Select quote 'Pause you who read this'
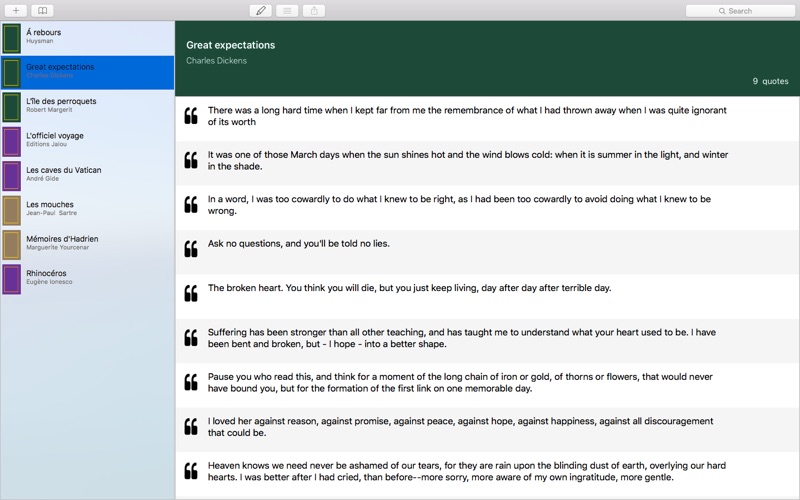This screenshot has height=500, width=800. pyautogui.click(x=460, y=382)
